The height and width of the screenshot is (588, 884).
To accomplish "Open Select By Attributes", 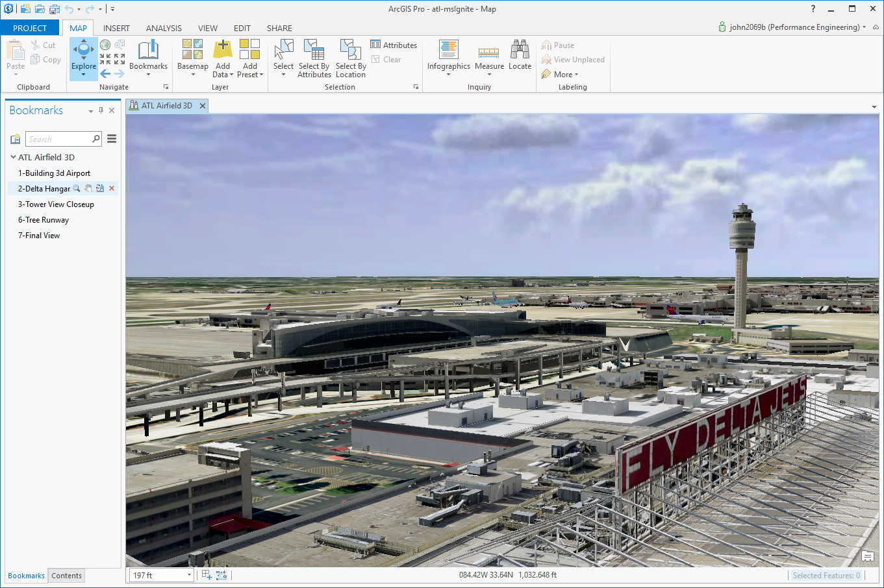I will (x=314, y=58).
